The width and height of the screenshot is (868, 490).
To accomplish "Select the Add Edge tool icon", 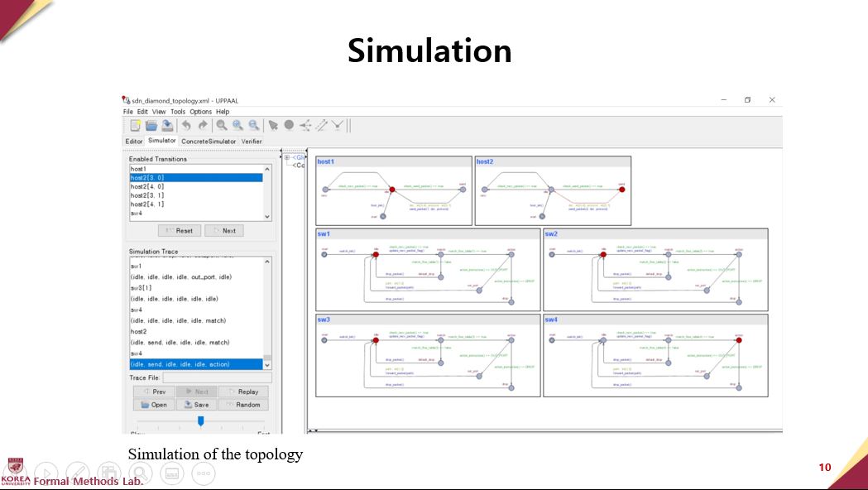I will 322,126.
